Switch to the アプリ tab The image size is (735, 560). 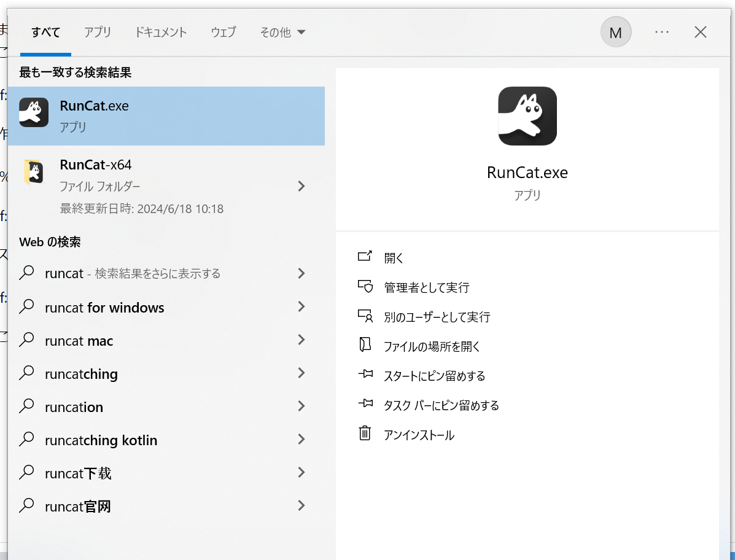pyautogui.click(x=98, y=33)
